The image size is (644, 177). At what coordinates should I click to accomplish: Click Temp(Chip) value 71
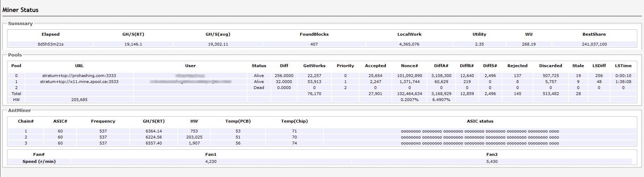click(294, 131)
